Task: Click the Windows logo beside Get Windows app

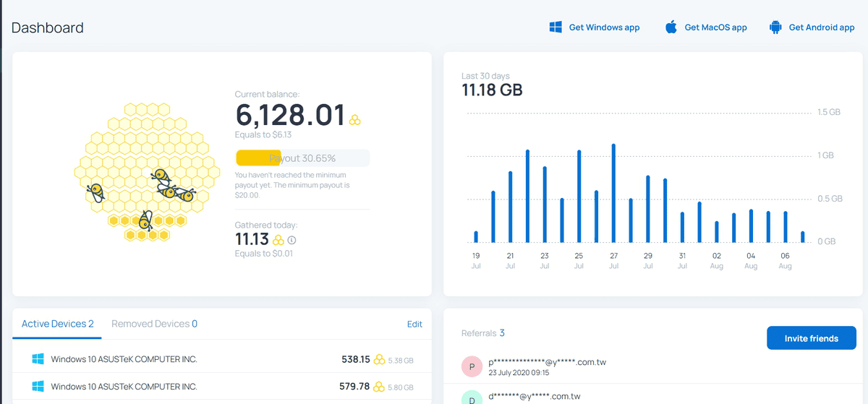Action: click(x=556, y=27)
